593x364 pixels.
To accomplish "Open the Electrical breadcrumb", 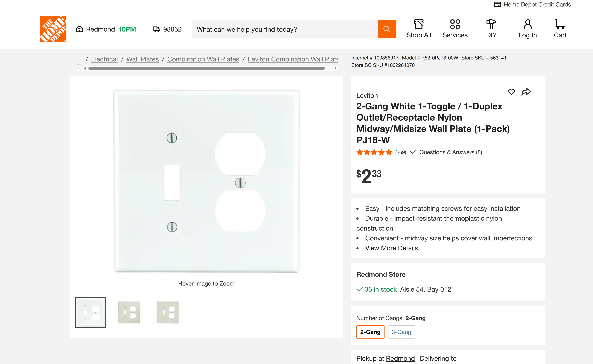I will [x=104, y=59].
